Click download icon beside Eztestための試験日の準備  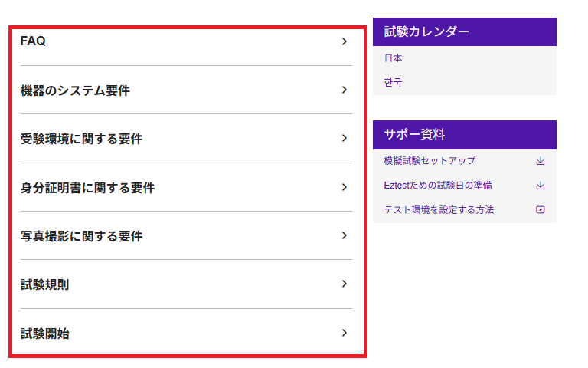540,186
